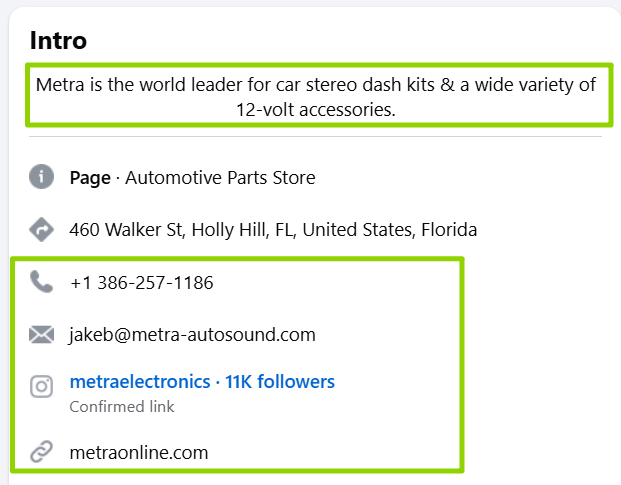The width and height of the screenshot is (621, 485).
Task: Click the chain link icon beside metraonline.com
Action: pos(41,452)
